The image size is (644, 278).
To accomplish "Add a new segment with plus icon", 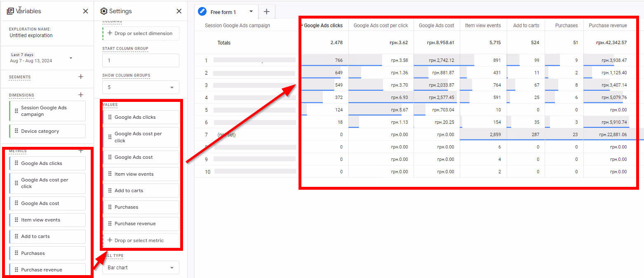I will 81,77.
